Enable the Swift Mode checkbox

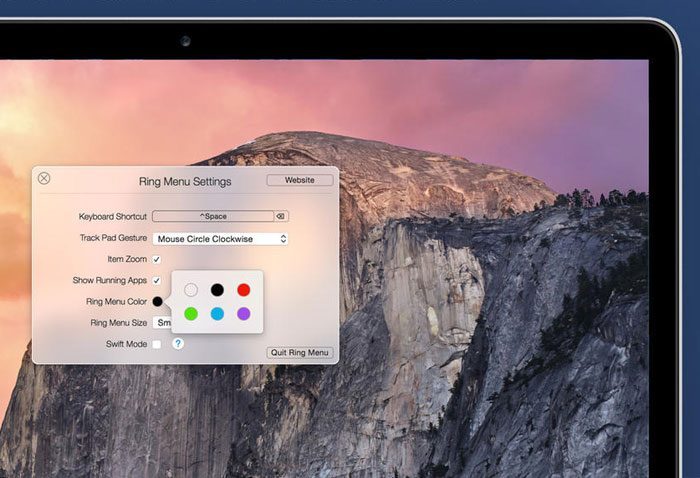157,344
